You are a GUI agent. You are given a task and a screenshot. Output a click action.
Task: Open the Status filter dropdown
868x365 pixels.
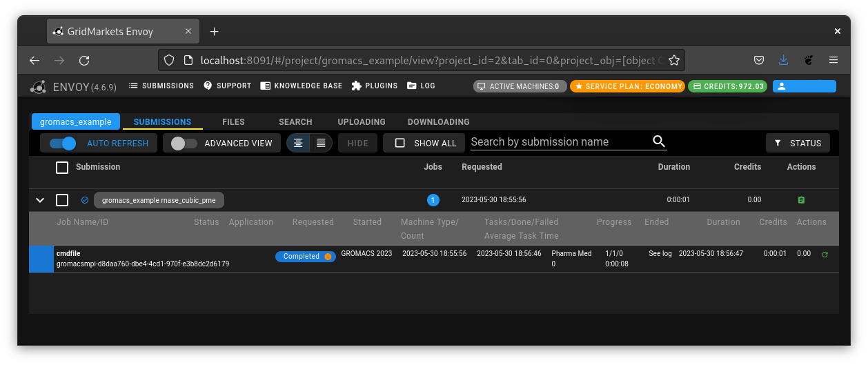pyautogui.click(x=798, y=143)
